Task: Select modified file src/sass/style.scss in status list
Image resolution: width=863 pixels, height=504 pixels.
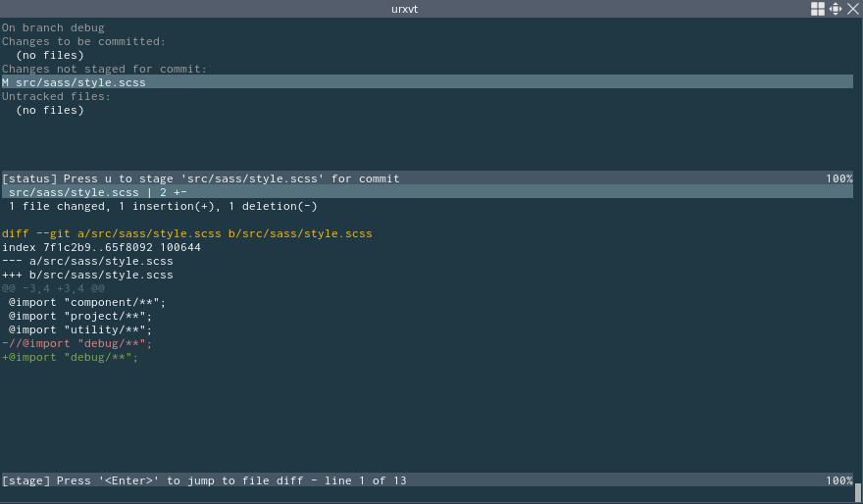Action: (78, 82)
